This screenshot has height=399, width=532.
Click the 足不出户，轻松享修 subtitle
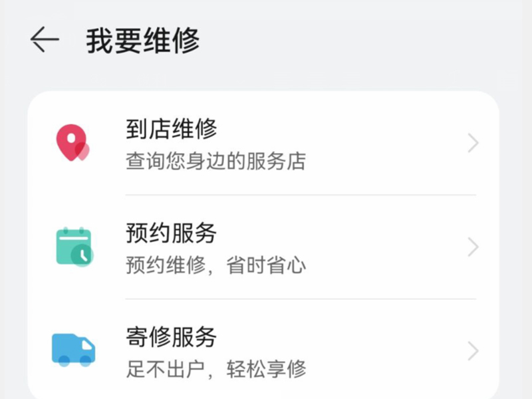pos(215,368)
